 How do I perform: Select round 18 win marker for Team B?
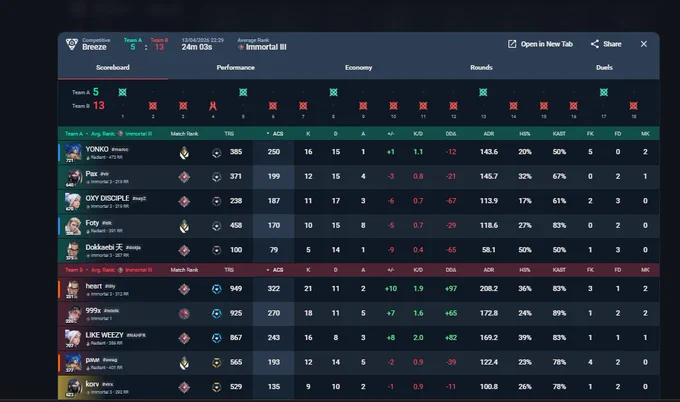pos(634,106)
